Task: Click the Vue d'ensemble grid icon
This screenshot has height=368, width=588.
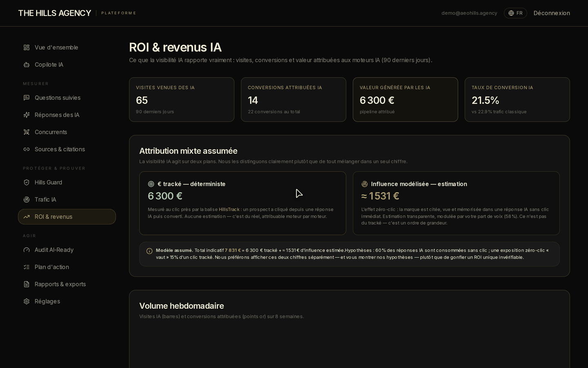Action: point(27,47)
